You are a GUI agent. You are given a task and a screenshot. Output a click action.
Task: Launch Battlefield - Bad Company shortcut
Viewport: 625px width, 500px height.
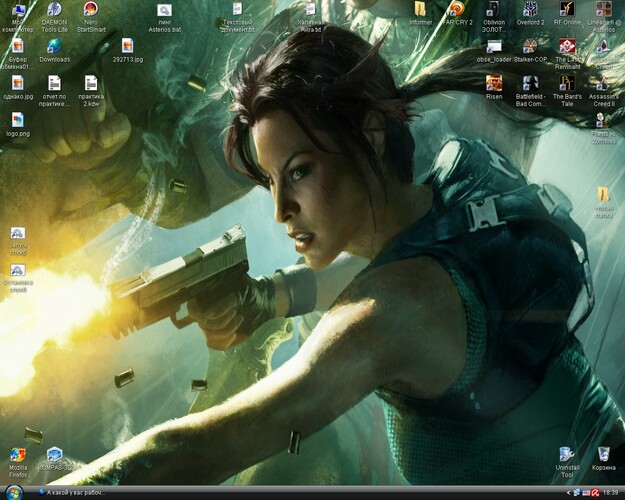pos(530,83)
